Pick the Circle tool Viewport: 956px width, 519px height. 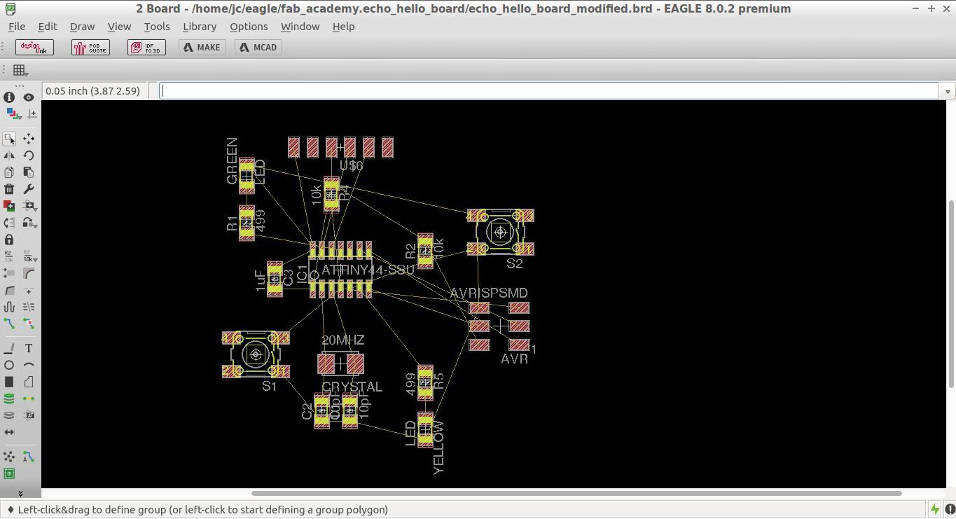pos(9,365)
